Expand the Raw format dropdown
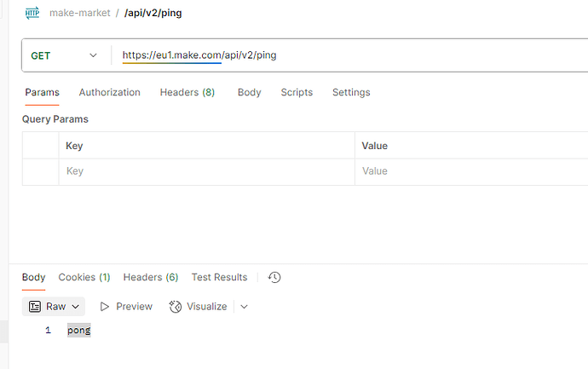 [55, 306]
